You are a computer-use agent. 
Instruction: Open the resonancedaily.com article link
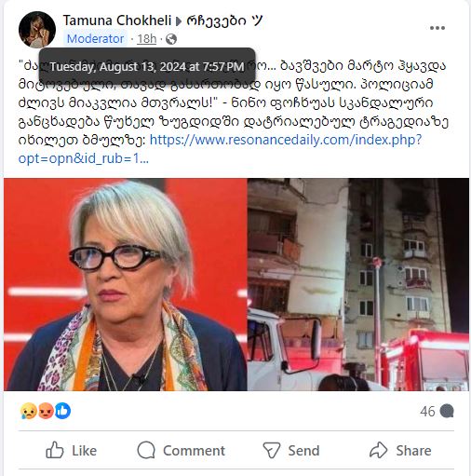pos(220,149)
